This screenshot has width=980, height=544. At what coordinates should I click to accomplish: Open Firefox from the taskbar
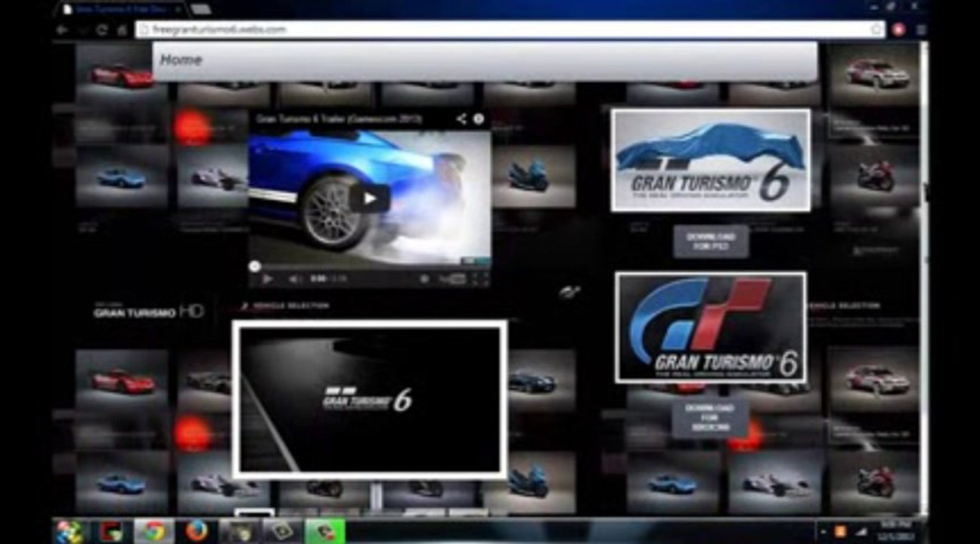click(x=197, y=531)
